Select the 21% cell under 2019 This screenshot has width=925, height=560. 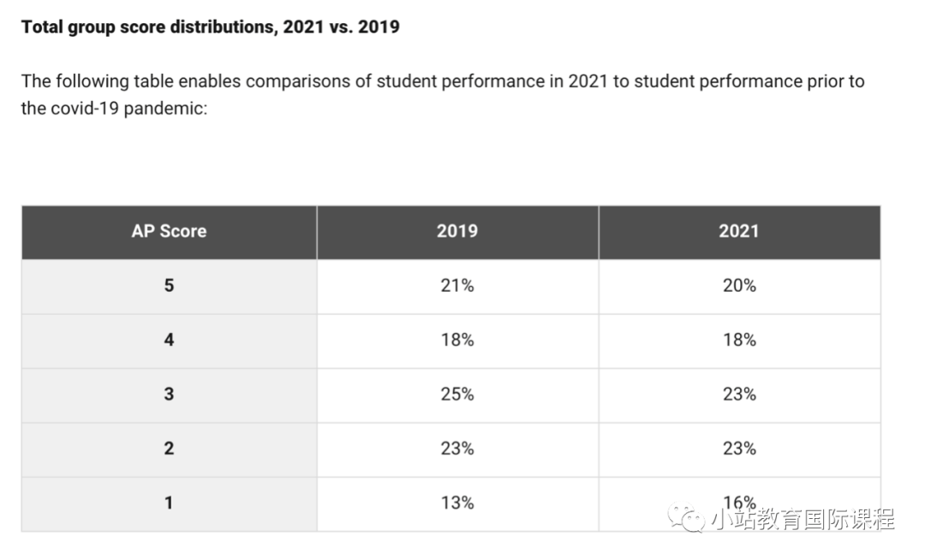pyautogui.click(x=457, y=286)
